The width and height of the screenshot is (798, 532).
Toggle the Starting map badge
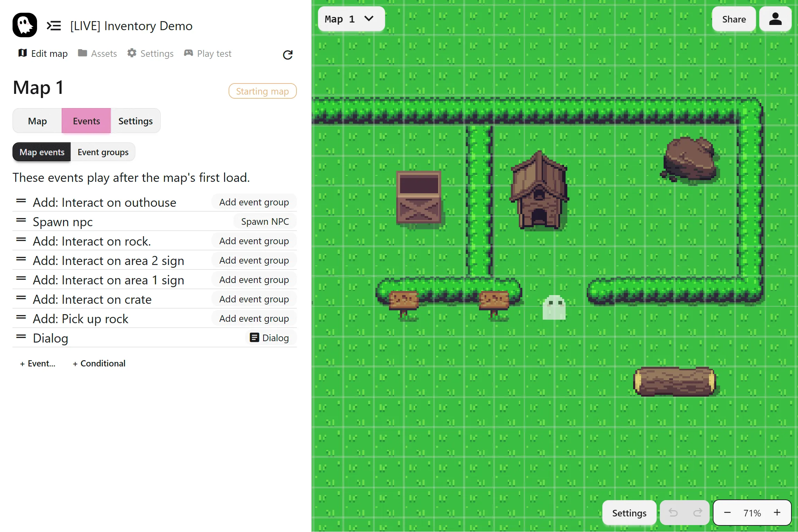[262, 91]
